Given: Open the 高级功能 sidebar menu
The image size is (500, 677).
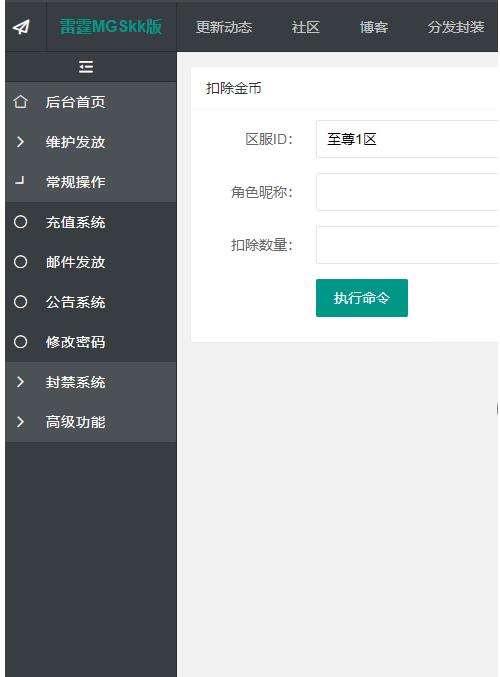Looking at the screenshot, I should 76,422.
